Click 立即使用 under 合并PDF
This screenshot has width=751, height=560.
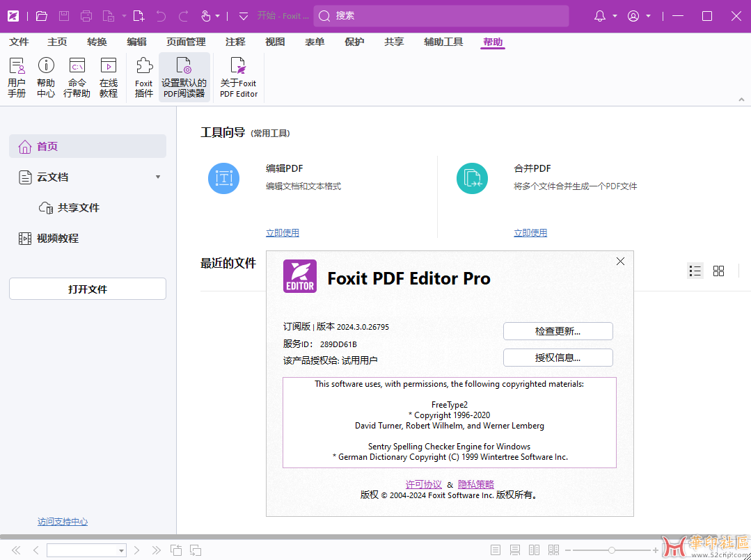point(530,233)
